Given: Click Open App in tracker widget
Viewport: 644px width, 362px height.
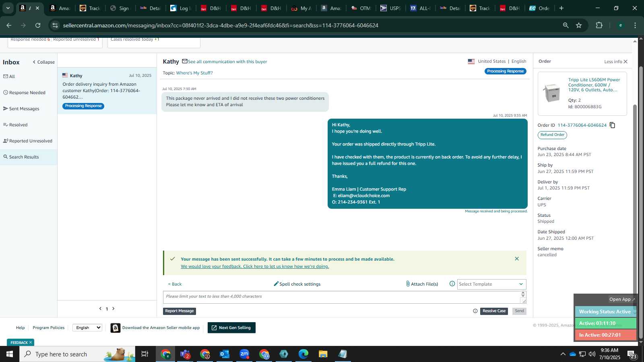Looking at the screenshot, I should click(x=622, y=299).
